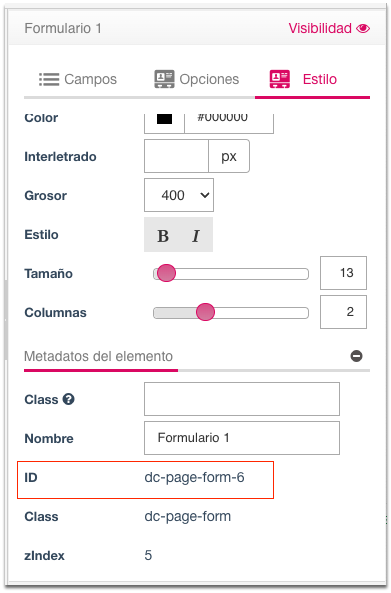The image size is (391, 593).
Task: Click the empty Class input field
Action: pos(242,399)
